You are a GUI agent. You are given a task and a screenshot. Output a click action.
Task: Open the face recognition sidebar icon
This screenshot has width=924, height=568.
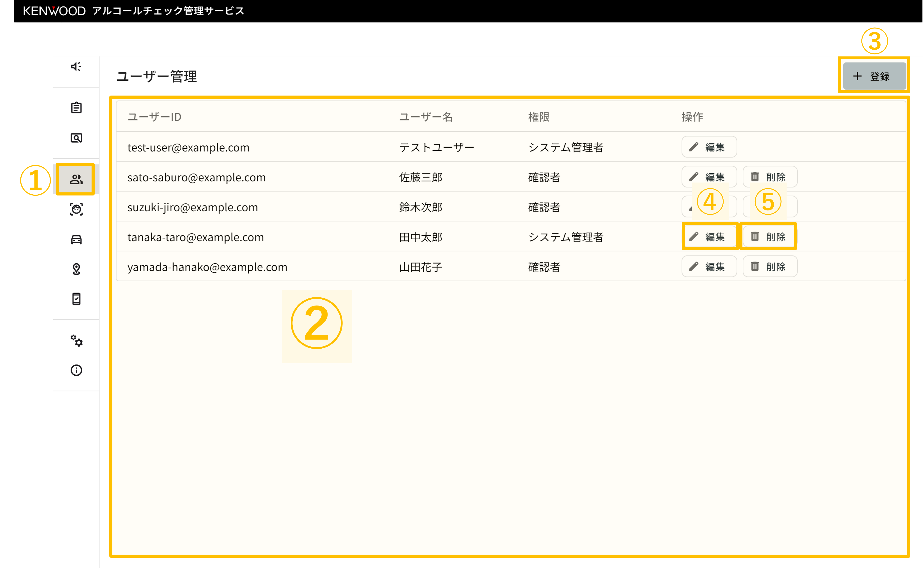76,209
